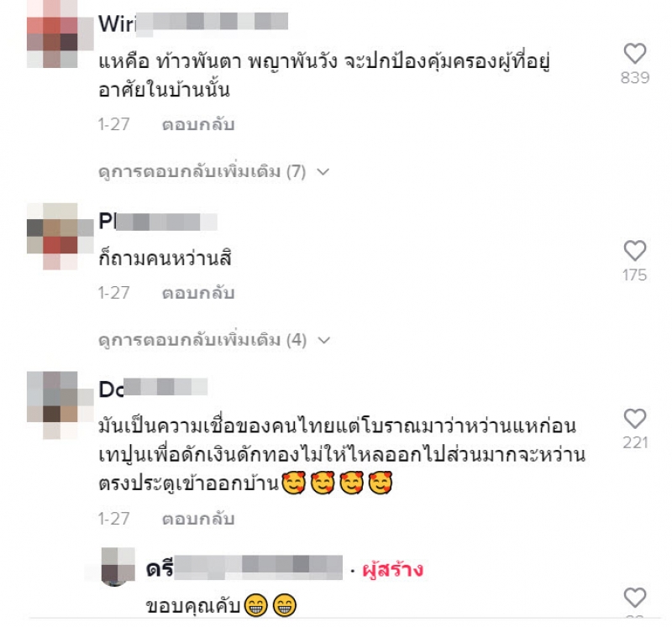
Task: Click the chevron next to (7) replies
Action: 323,172
